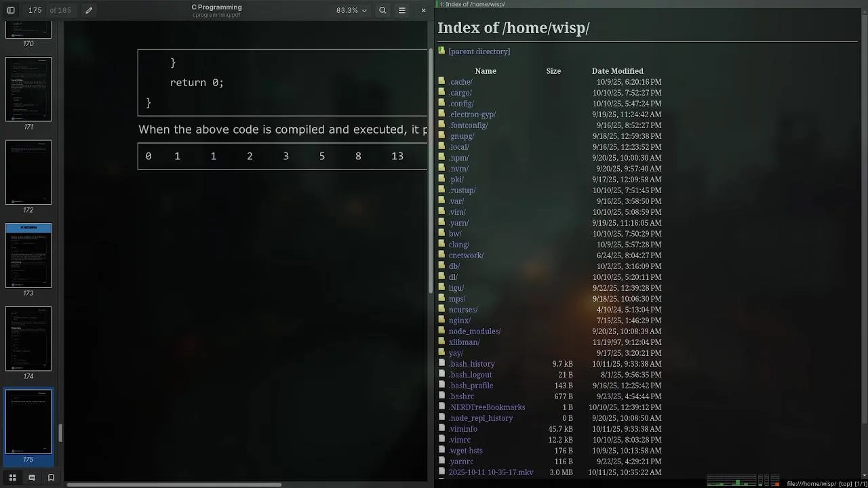Click the folder icon beside node_modules/
The image size is (868, 488).
(x=441, y=331)
